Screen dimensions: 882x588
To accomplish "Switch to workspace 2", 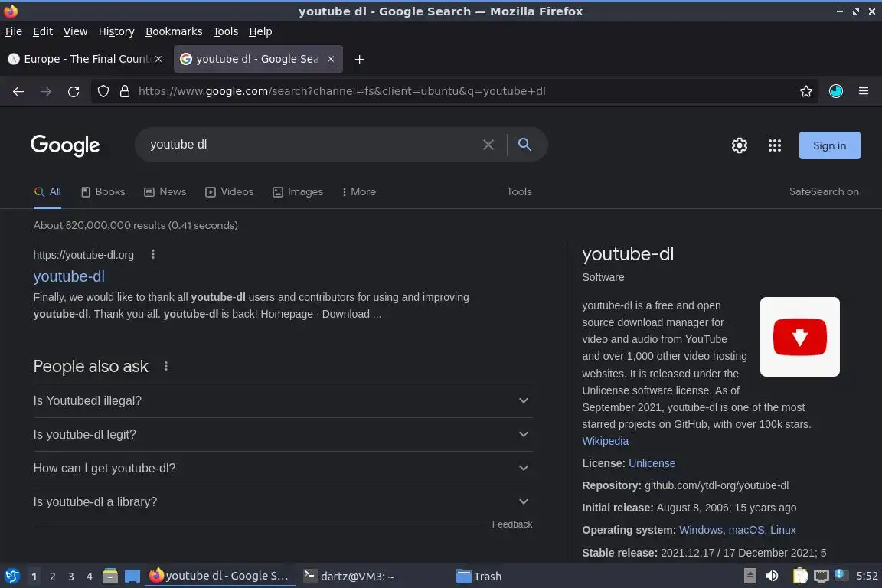I will (x=52, y=577).
